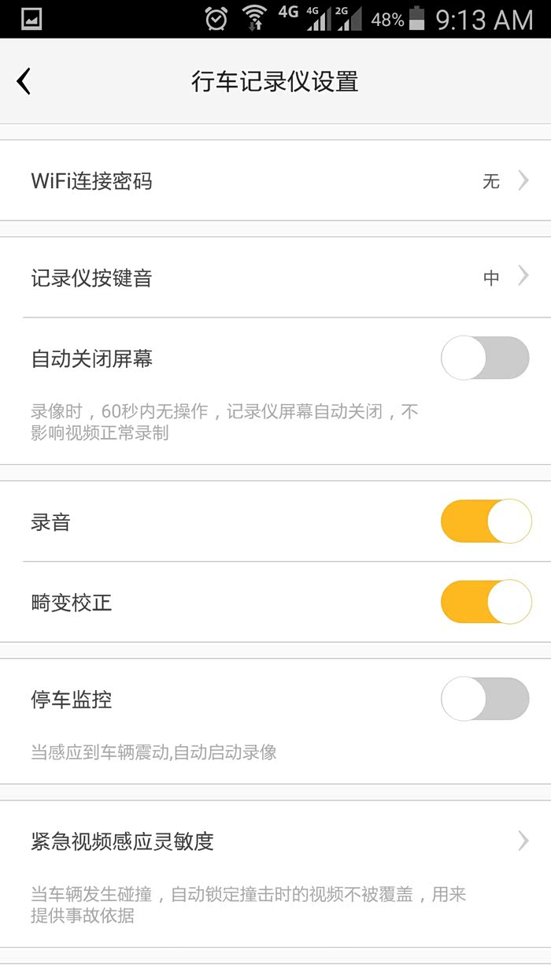Screen dimensions: 551x980
Task: Turn off the 录音 toggle
Action: 485,521
